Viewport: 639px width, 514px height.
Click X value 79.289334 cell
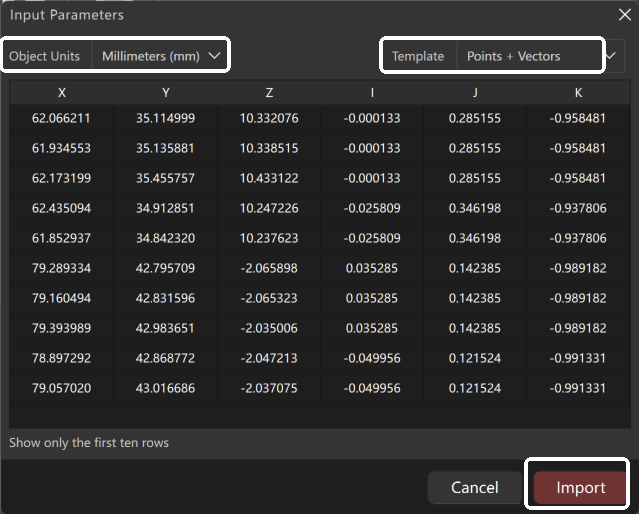(62, 268)
